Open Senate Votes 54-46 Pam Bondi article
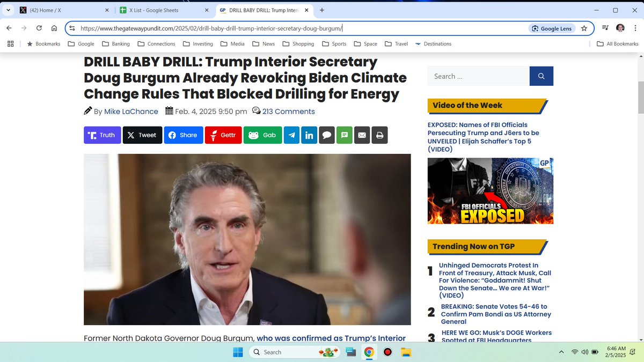Image resolution: width=644 pixels, height=362 pixels. tap(496, 314)
